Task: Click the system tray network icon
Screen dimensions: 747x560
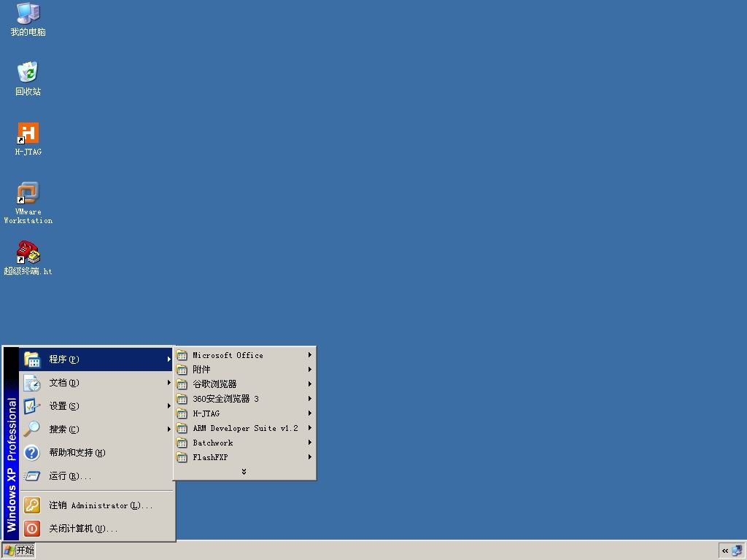Action: [737, 551]
